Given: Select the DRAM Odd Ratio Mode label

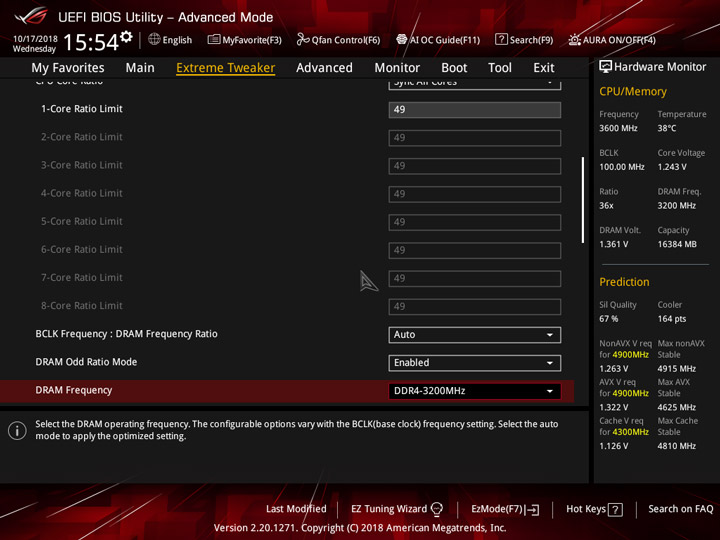Looking at the screenshot, I should click(86, 362).
